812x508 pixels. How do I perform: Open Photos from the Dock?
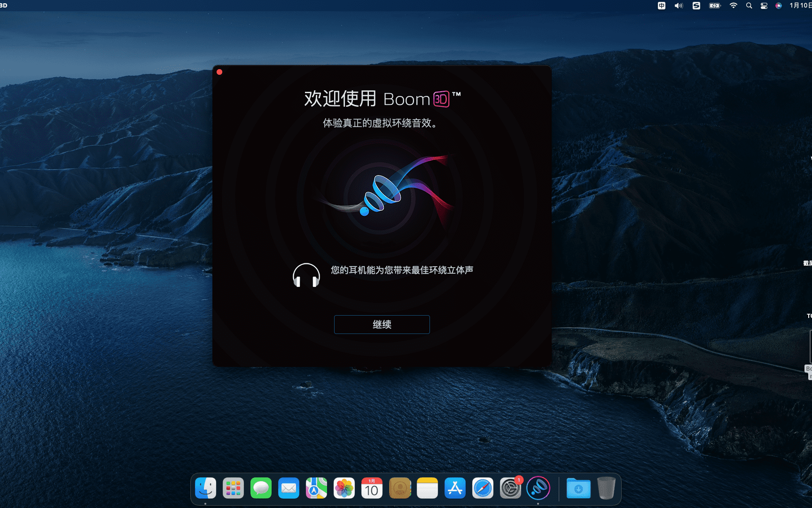tap(344, 488)
